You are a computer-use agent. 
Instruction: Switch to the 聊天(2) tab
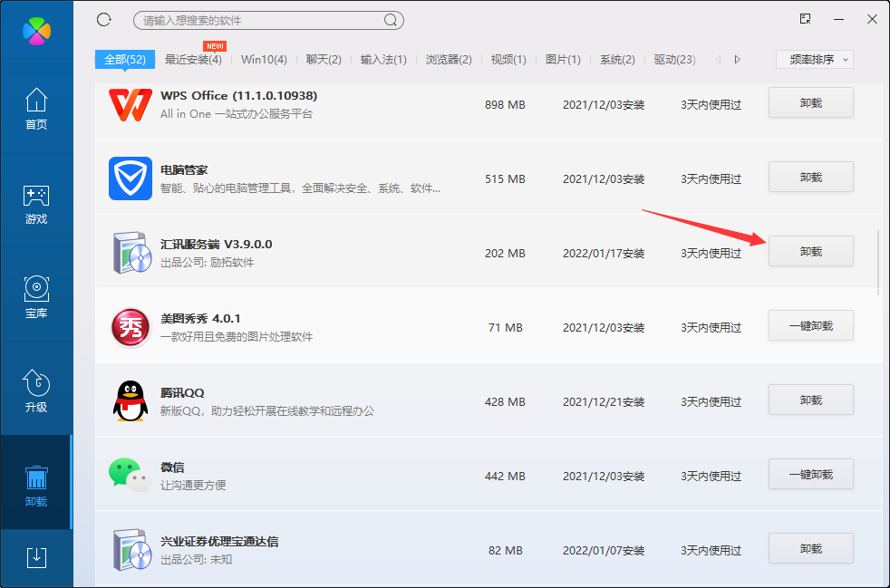pyautogui.click(x=324, y=60)
